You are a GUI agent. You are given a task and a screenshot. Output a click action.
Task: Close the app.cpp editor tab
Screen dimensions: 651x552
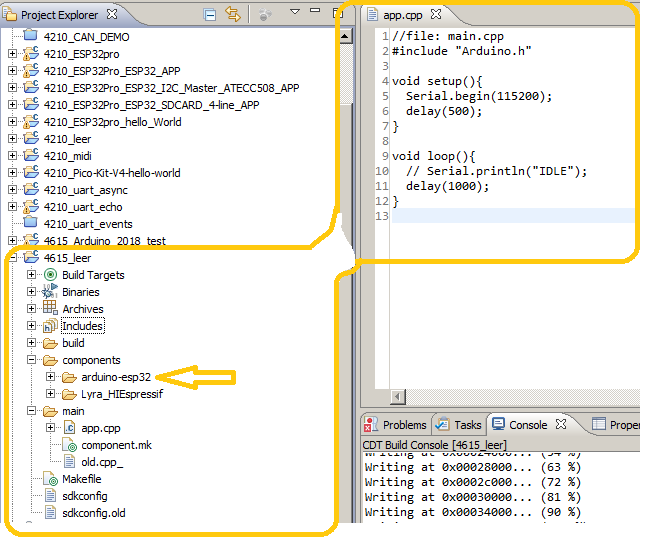tap(436, 15)
